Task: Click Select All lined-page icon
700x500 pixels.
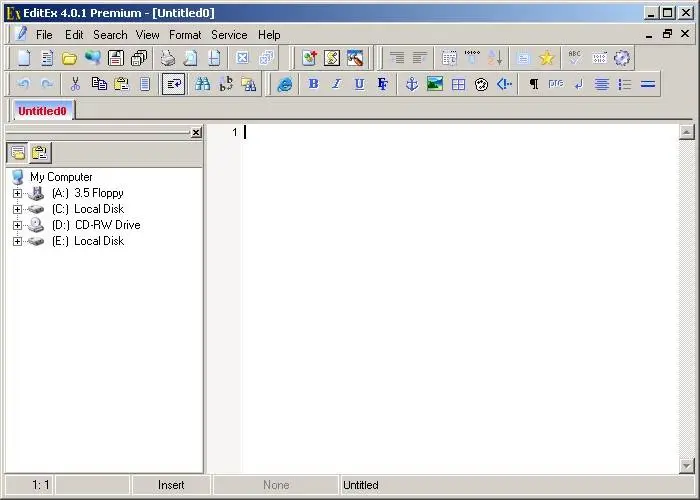Action: [x=145, y=84]
